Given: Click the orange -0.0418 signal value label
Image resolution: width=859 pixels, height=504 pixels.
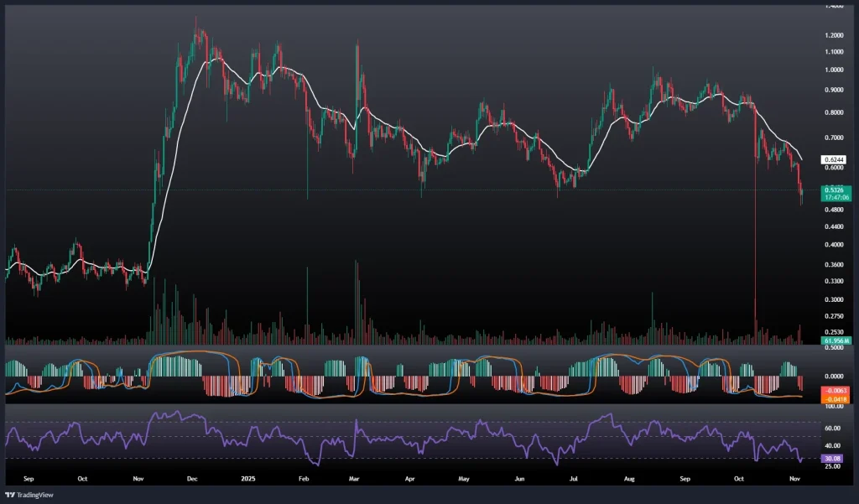Looking at the screenshot, I should pyautogui.click(x=836, y=398).
